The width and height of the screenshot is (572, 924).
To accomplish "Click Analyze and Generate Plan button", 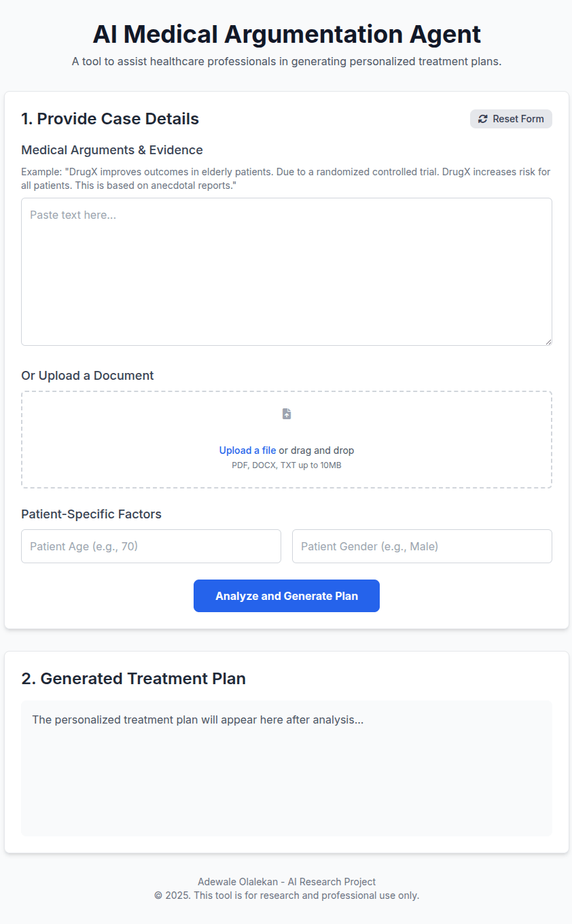I will [x=287, y=596].
